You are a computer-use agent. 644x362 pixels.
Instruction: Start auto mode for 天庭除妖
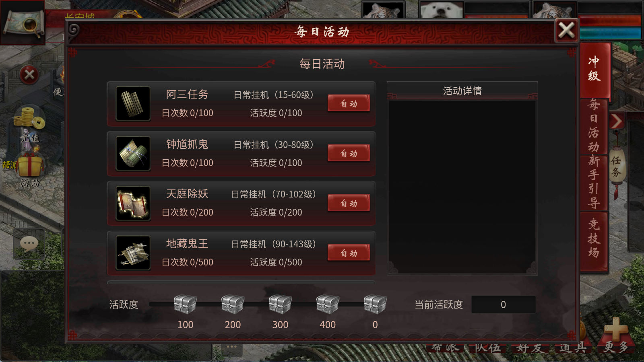click(x=349, y=203)
